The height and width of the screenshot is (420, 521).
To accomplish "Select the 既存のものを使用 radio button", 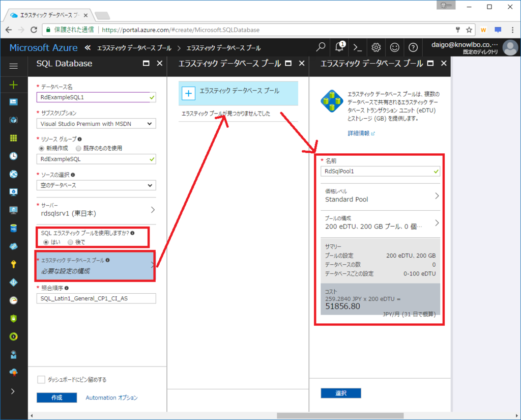I will tap(78, 148).
